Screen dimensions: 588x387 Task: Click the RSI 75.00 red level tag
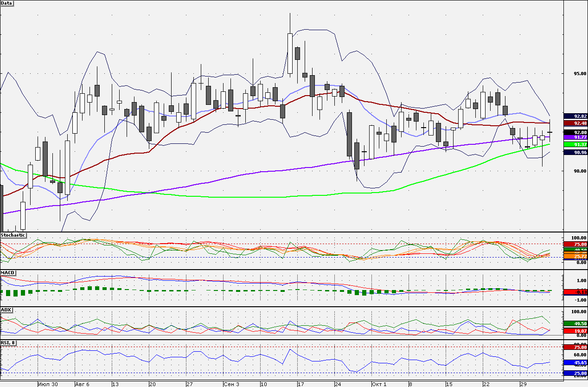click(575, 347)
